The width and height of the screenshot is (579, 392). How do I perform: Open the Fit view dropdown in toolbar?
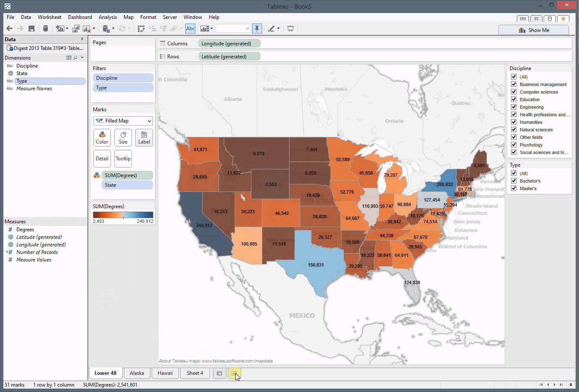tap(233, 29)
